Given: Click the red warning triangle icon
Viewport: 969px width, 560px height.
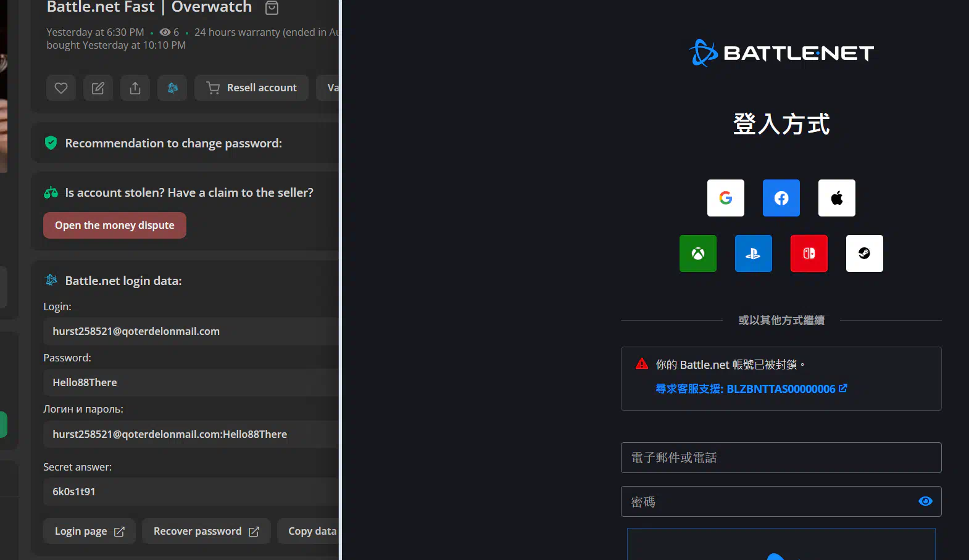Looking at the screenshot, I should point(642,364).
